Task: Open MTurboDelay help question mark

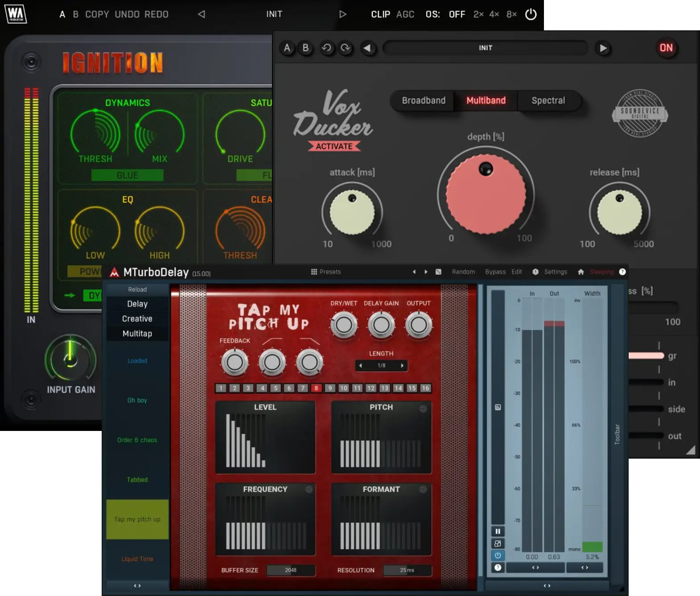Action: (x=622, y=272)
